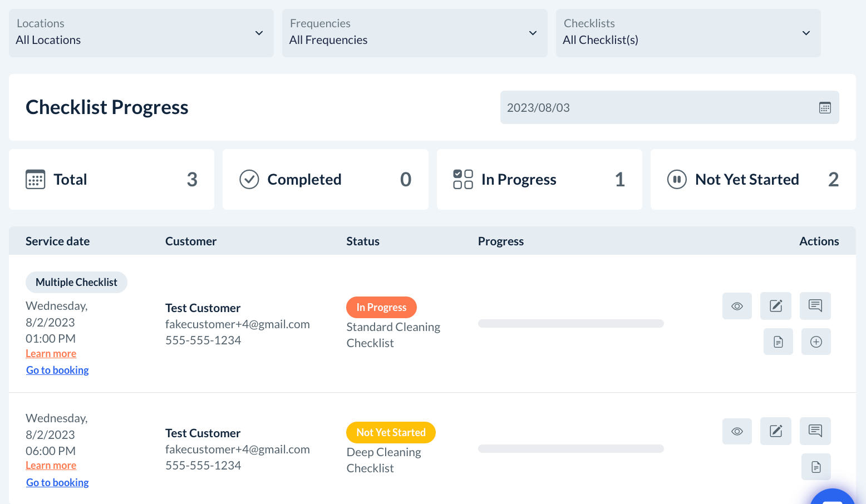Select the Not Yet Started card label
866x504 pixels.
(x=747, y=179)
